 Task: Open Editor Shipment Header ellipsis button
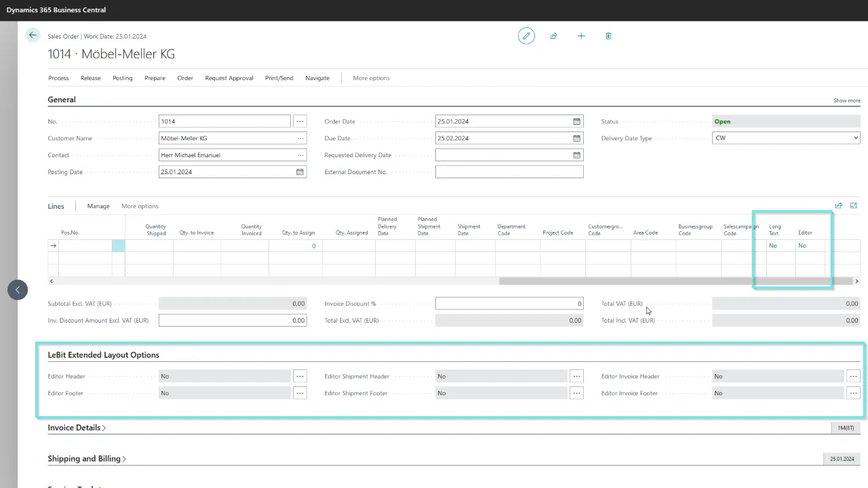point(576,376)
